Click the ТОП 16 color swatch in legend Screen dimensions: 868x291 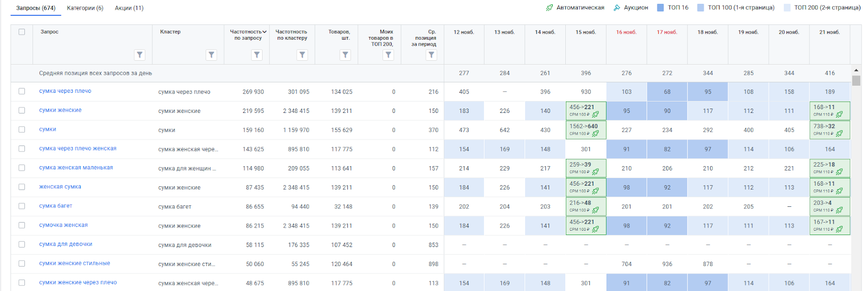pos(660,8)
